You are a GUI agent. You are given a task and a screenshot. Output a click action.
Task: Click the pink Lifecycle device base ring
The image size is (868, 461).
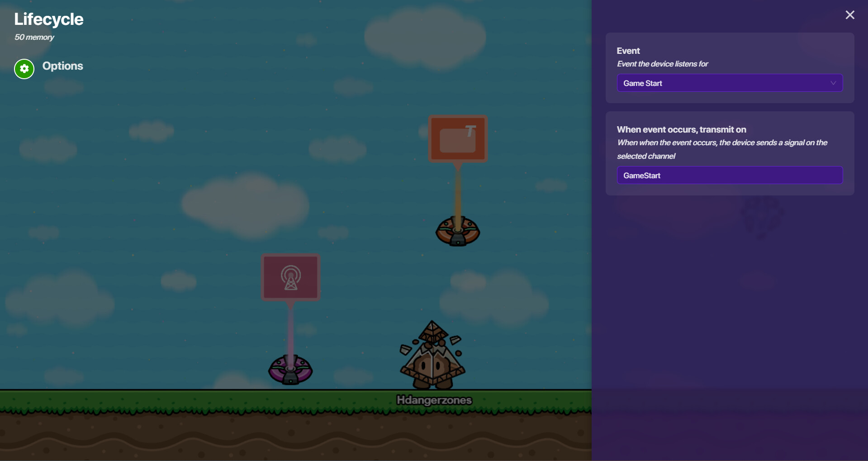click(290, 370)
